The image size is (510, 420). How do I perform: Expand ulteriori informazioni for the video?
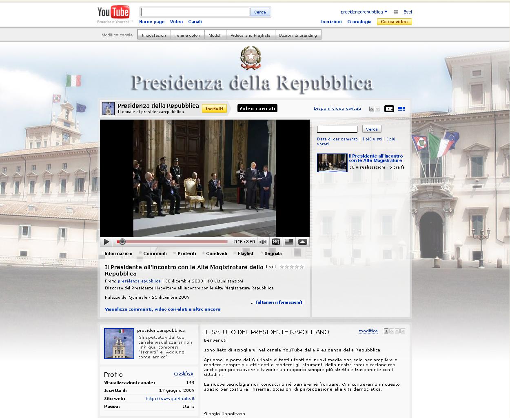(276, 302)
